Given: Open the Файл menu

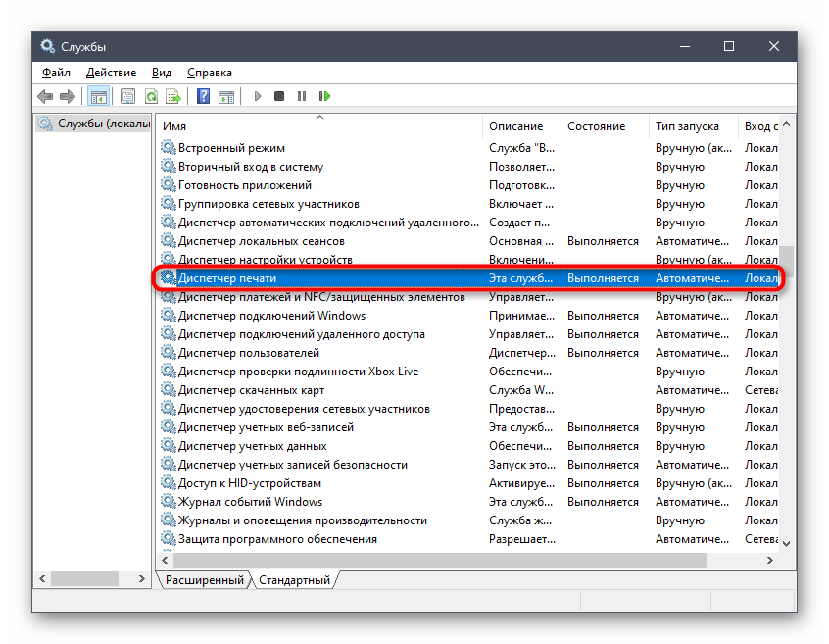Looking at the screenshot, I should coord(56,73).
